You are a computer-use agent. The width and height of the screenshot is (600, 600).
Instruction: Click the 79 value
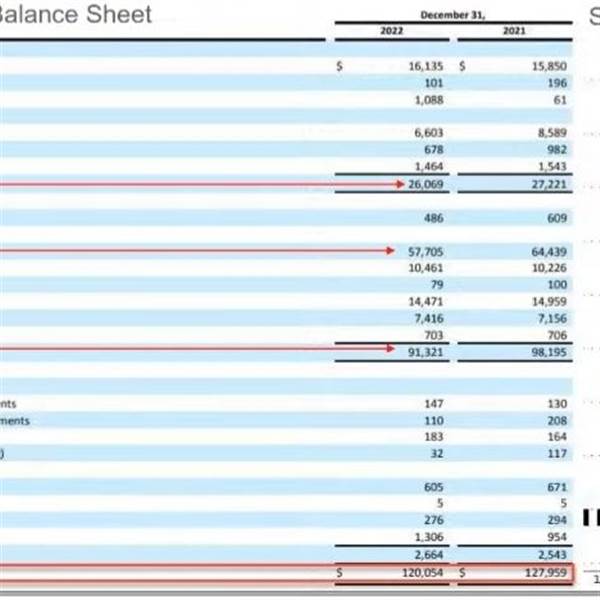[437, 285]
